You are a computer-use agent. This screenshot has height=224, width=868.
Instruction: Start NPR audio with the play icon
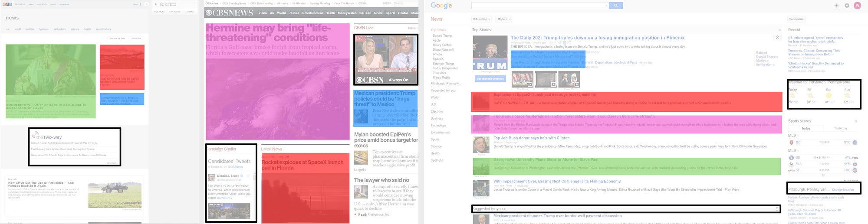pos(156,4)
